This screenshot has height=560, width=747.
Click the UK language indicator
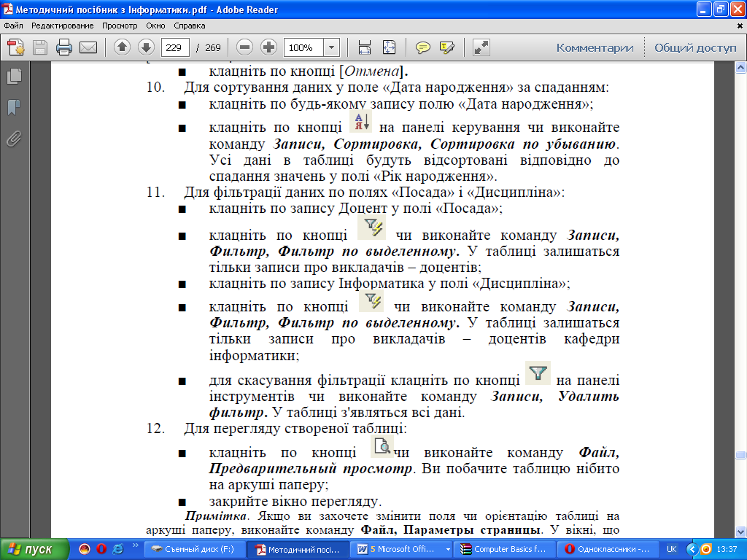pyautogui.click(x=671, y=549)
